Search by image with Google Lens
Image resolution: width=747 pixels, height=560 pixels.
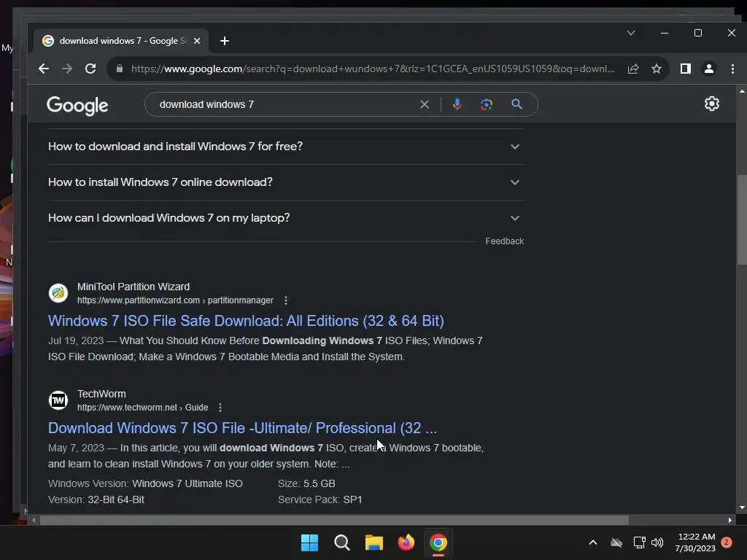(487, 104)
